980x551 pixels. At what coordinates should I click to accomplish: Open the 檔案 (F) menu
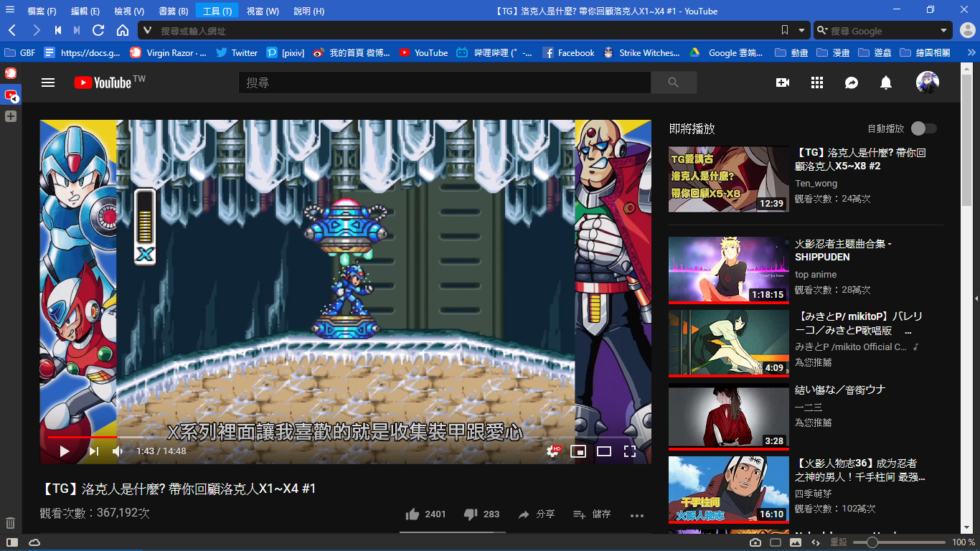tap(42, 11)
